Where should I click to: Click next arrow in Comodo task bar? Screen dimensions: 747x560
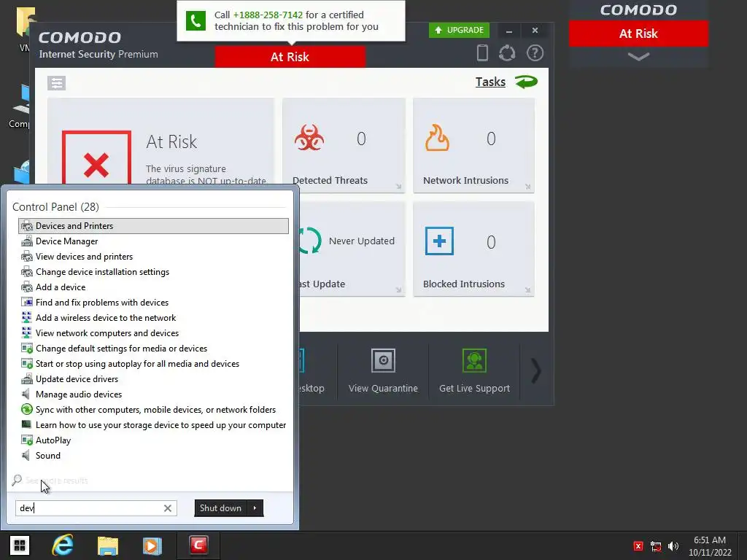click(536, 370)
